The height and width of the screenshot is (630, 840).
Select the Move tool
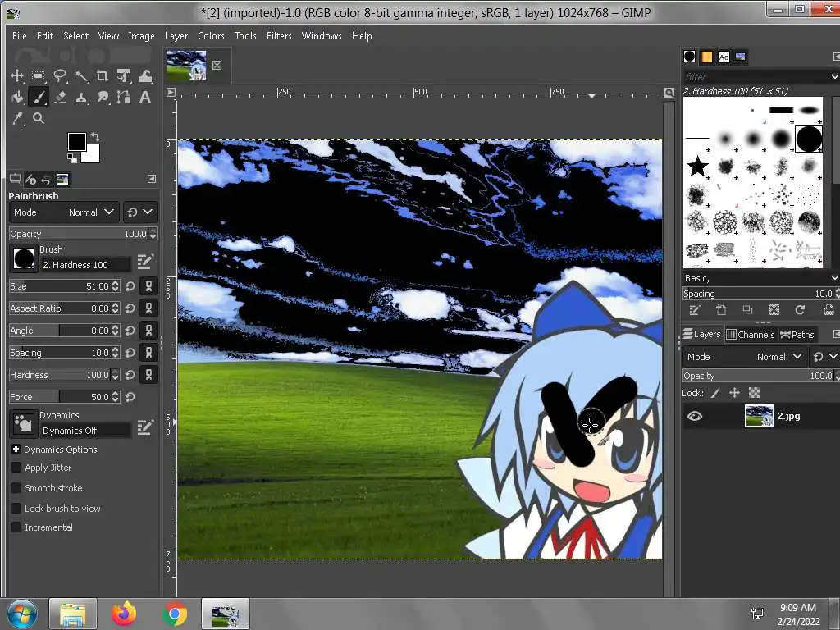18,75
